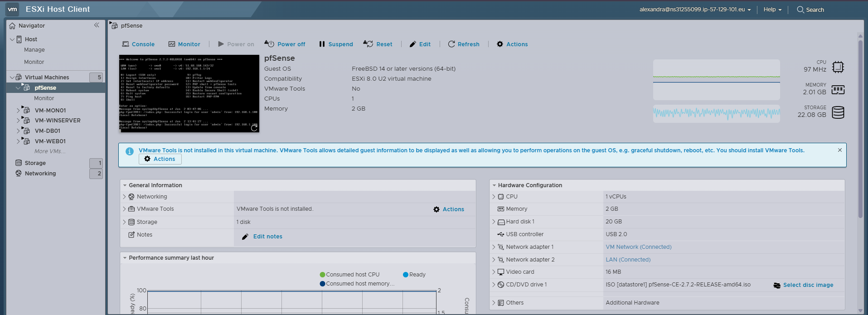The height and width of the screenshot is (315, 868).
Task: Click the VM Network (Connected) link
Action: (638, 247)
